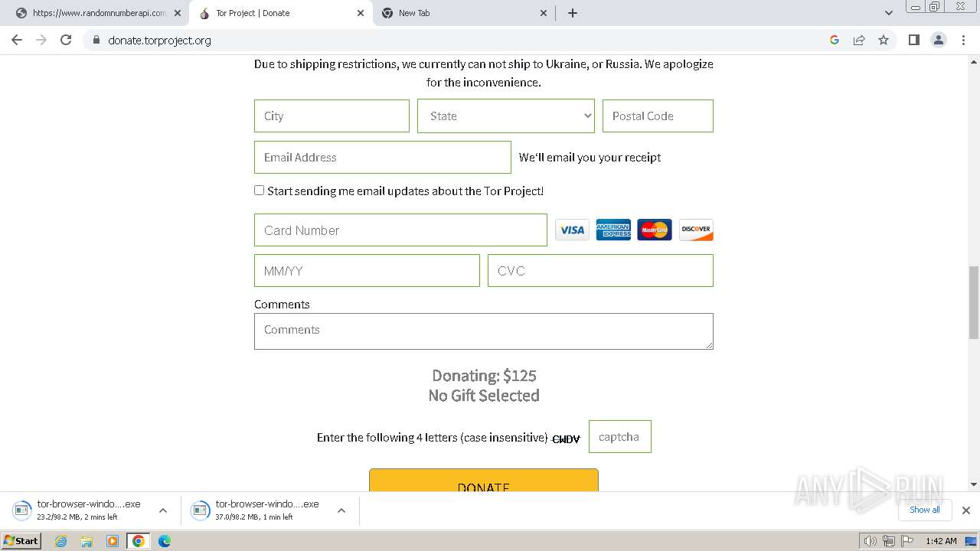Switch to New Tab
This screenshot has height=551, width=980.
(464, 13)
